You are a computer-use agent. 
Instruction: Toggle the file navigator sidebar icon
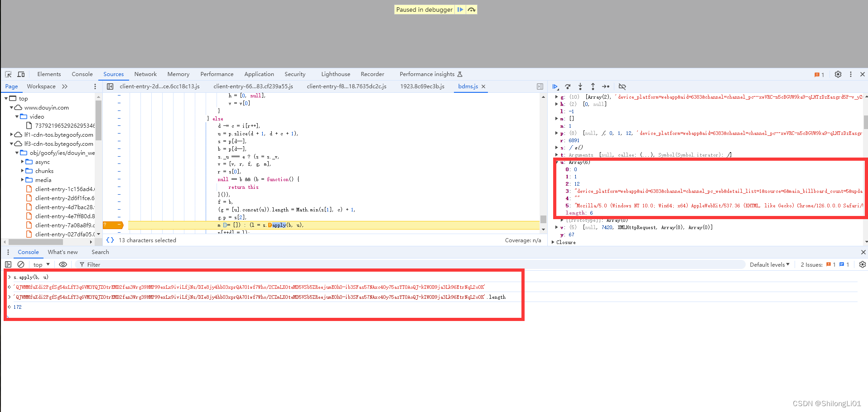click(x=110, y=86)
